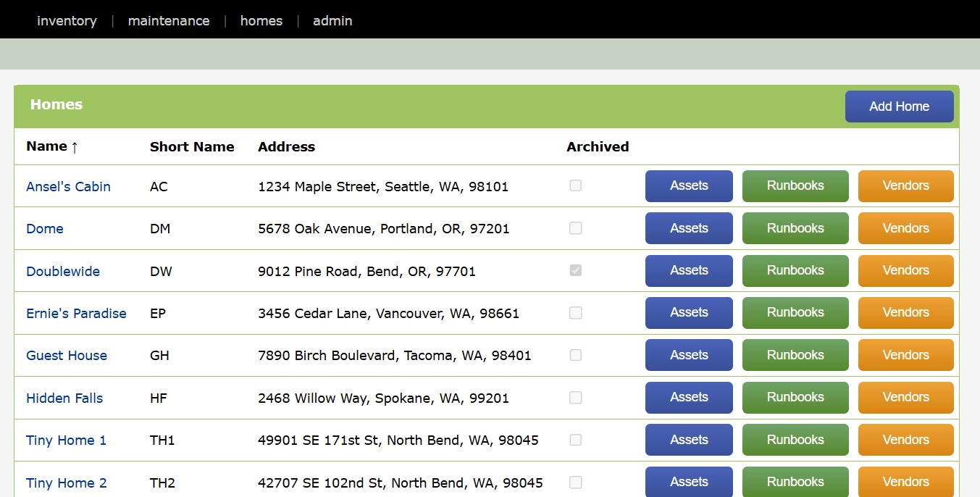View Assets for Guest House

point(689,355)
